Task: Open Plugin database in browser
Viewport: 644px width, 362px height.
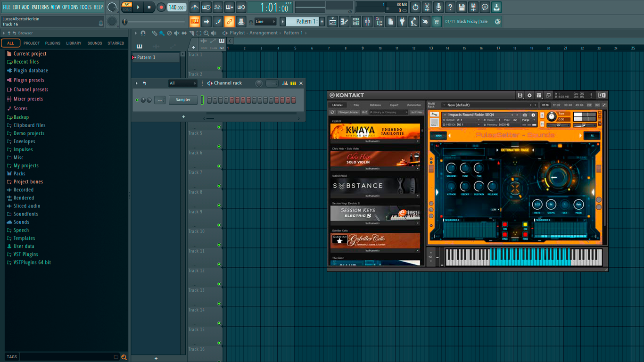Action: point(31,71)
